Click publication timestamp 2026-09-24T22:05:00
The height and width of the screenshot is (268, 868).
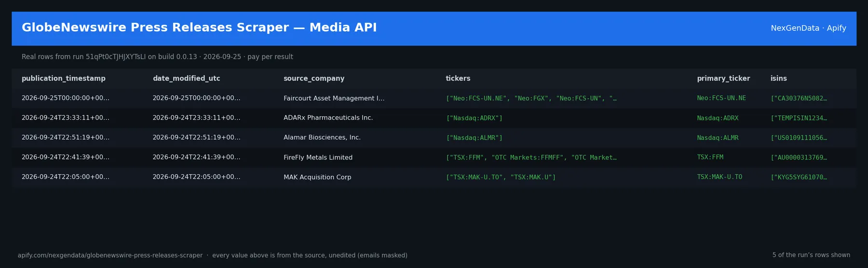(x=66, y=177)
